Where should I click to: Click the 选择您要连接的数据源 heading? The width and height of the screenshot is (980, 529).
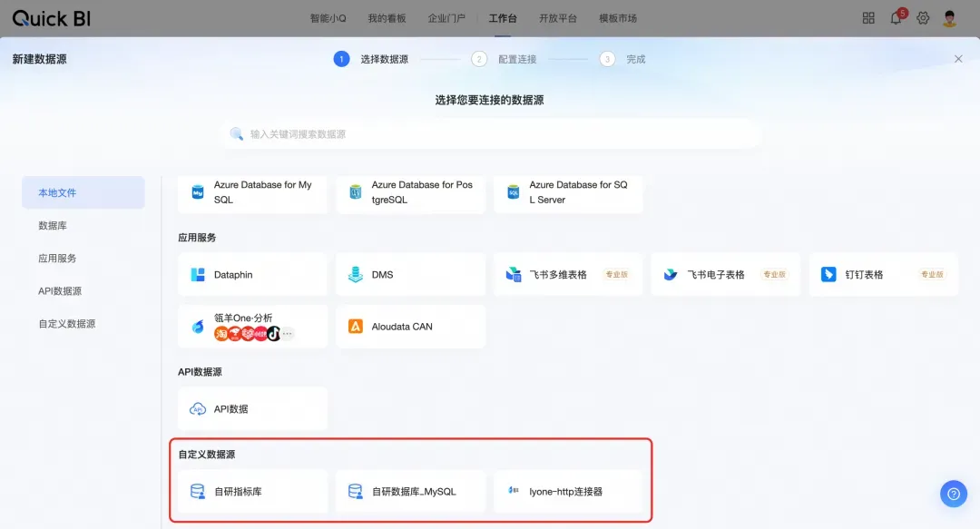tap(489, 100)
